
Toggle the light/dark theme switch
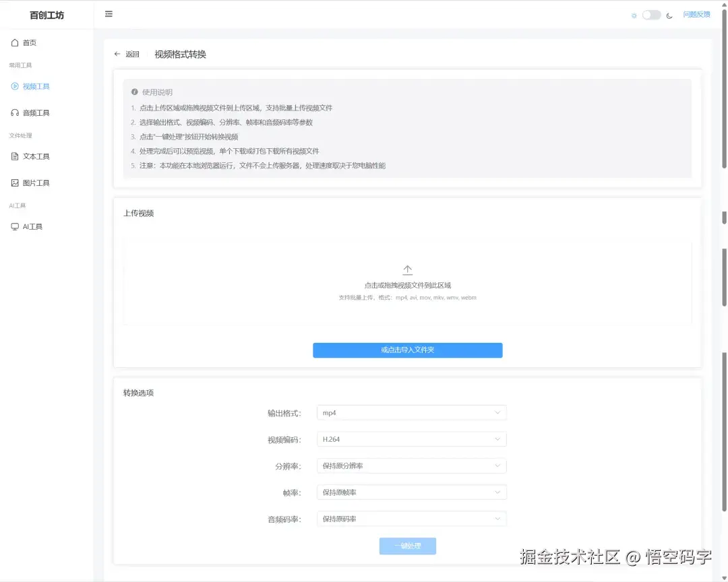pos(651,13)
